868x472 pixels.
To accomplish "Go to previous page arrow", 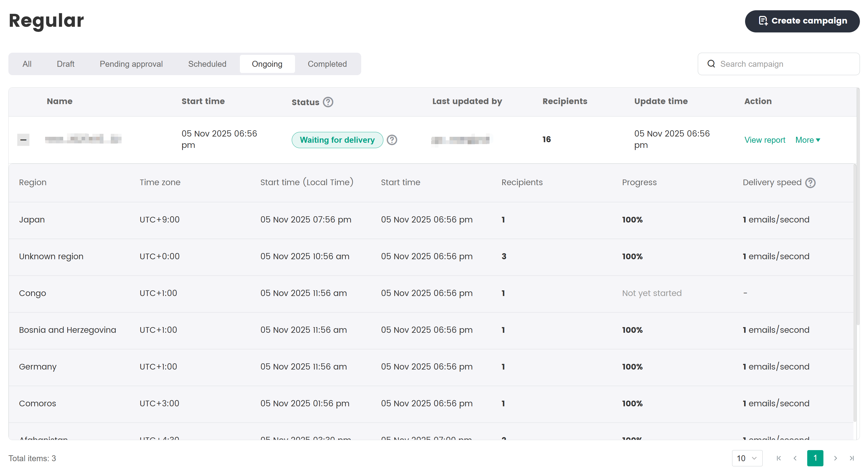I will 795,458.
